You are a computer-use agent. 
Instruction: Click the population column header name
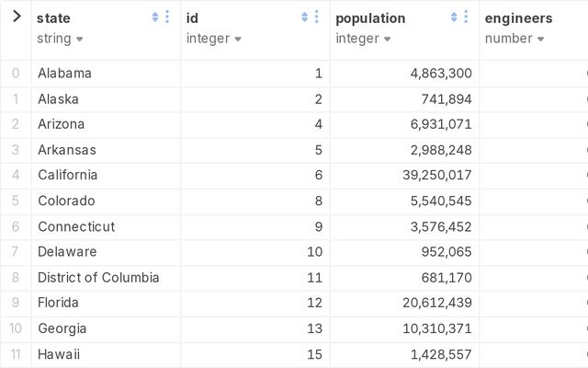pyautogui.click(x=370, y=18)
